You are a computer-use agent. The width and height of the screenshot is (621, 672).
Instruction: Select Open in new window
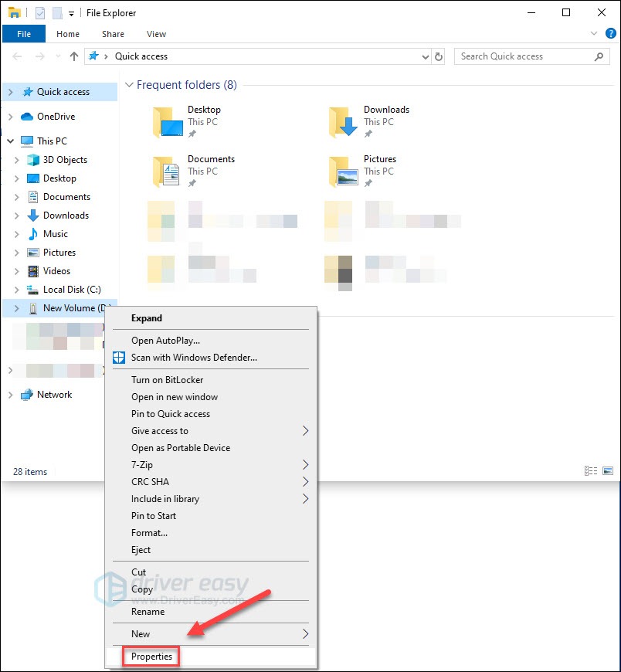coord(210,397)
